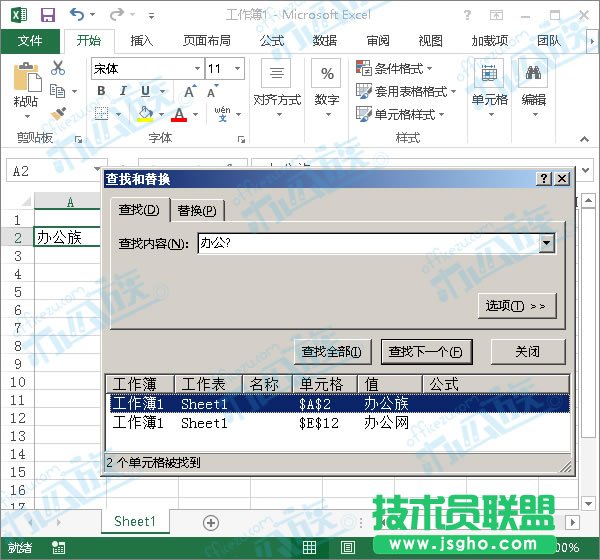Click the cell Borders icon

click(102, 114)
